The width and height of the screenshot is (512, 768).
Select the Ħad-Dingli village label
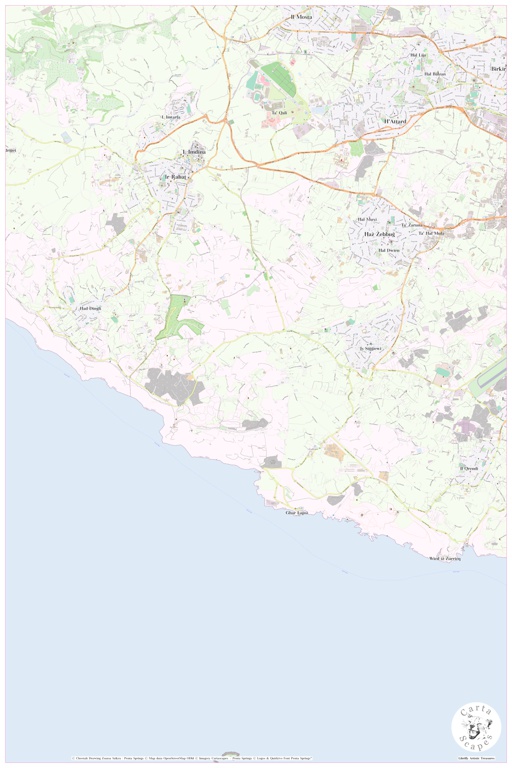click(x=90, y=309)
